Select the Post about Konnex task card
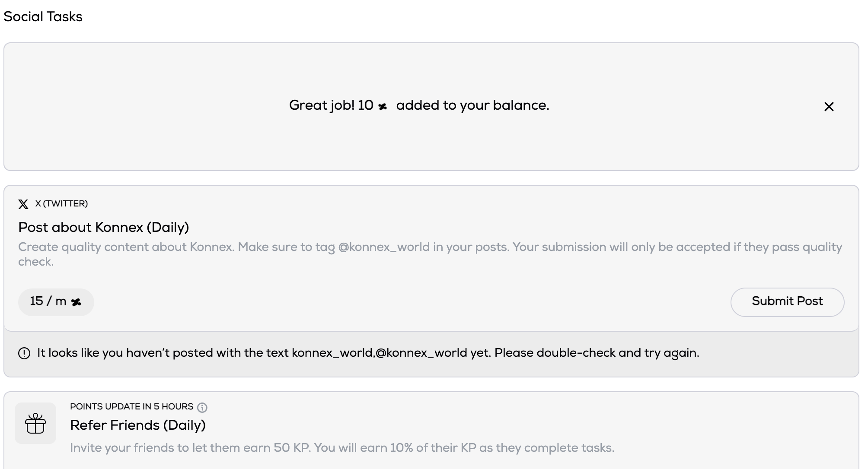 (431, 258)
